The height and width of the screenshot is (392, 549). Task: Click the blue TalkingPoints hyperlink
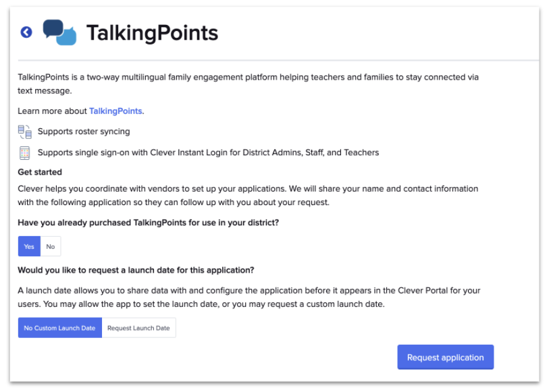click(115, 111)
